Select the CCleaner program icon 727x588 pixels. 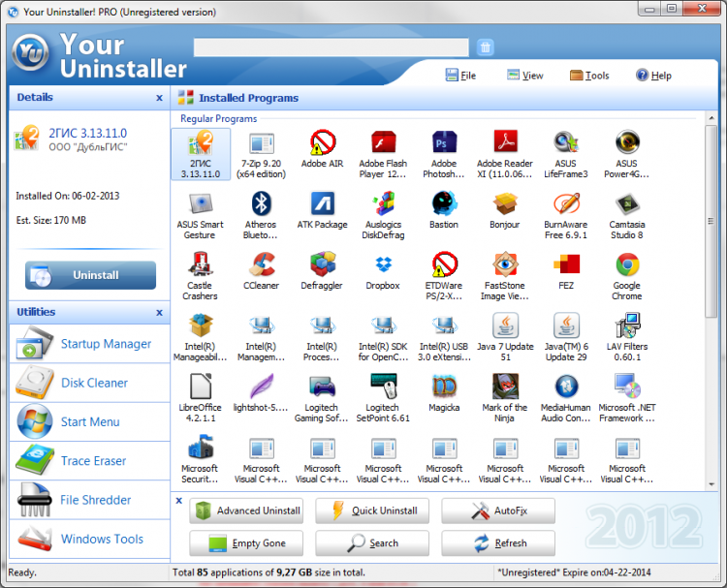click(x=261, y=264)
